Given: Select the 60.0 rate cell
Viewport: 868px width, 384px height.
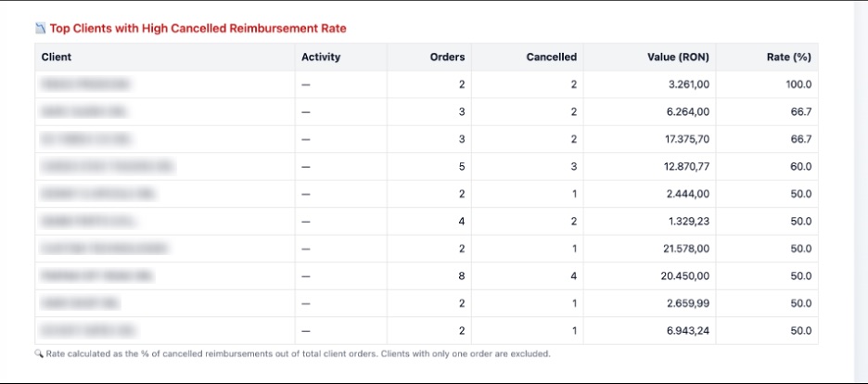Looking at the screenshot, I should 800,167.
